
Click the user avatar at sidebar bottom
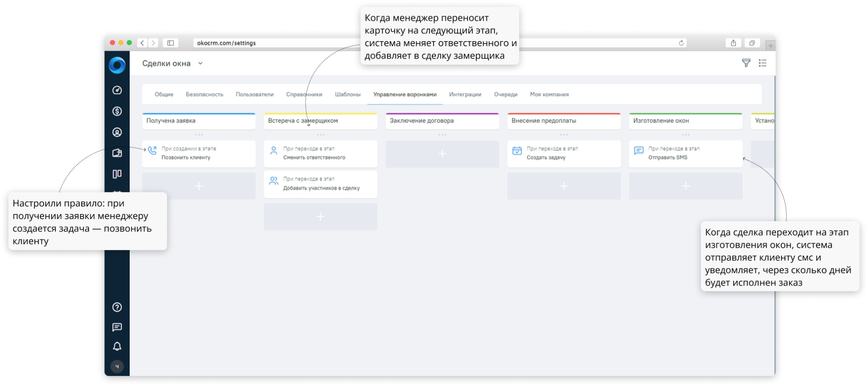117,367
